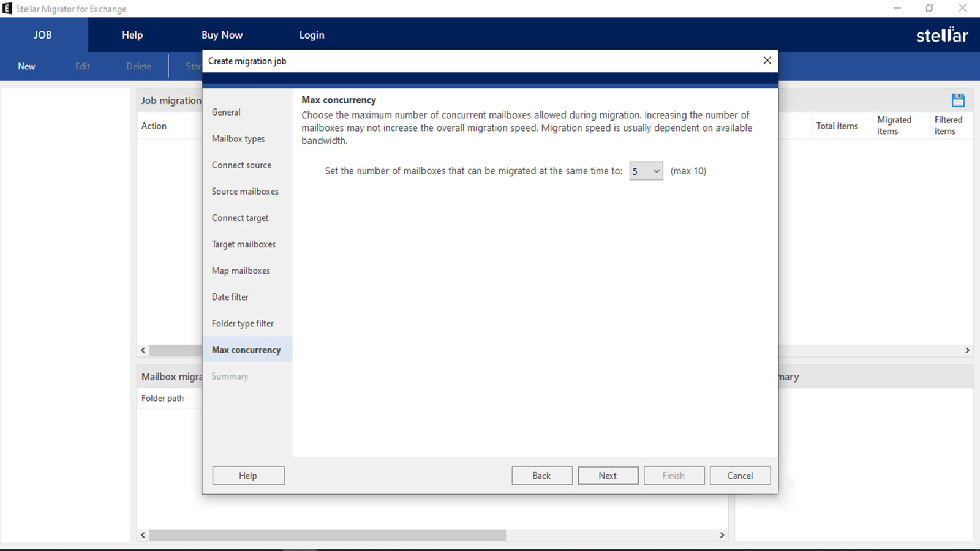Click the Next button
The image size is (980, 551).
pyautogui.click(x=608, y=476)
